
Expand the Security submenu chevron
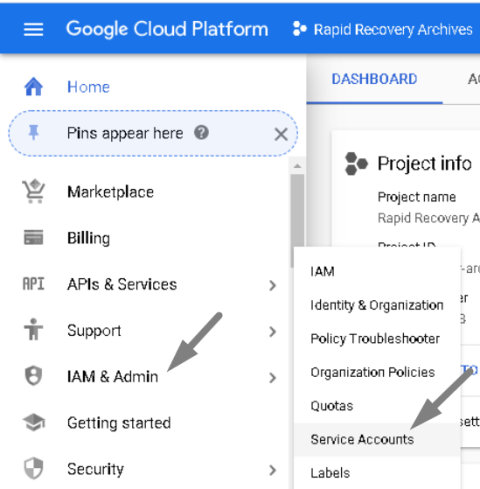tap(272, 470)
